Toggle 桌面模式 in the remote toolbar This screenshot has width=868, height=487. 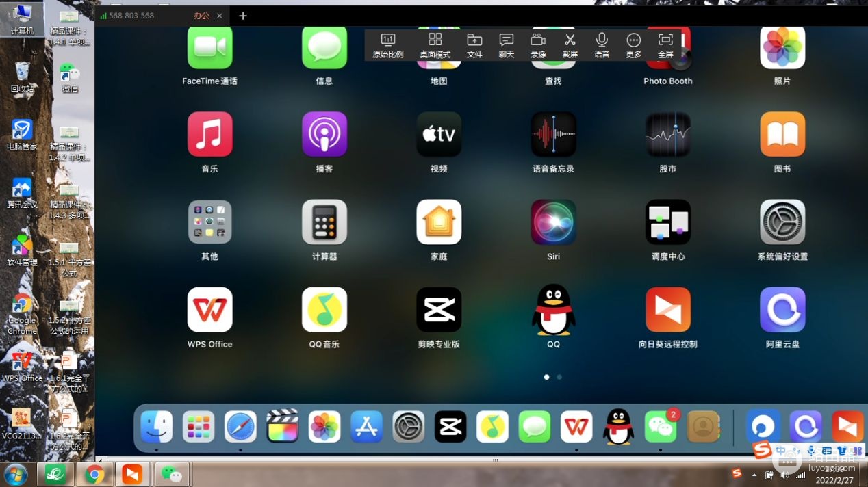(x=435, y=46)
